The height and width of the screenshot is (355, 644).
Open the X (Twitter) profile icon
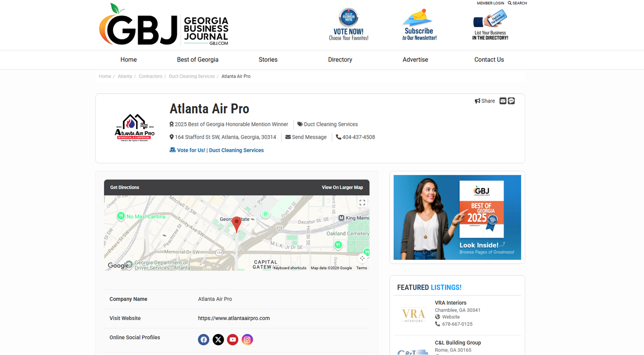click(218, 340)
